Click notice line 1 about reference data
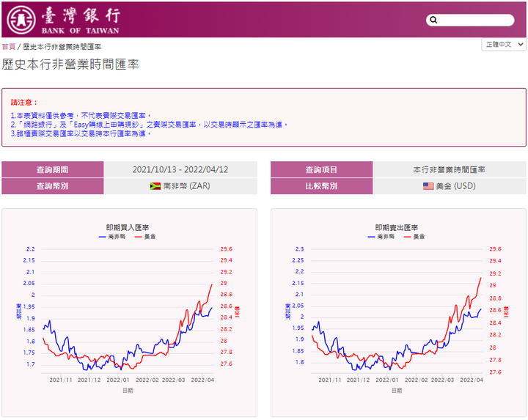528x420 pixels. point(81,116)
